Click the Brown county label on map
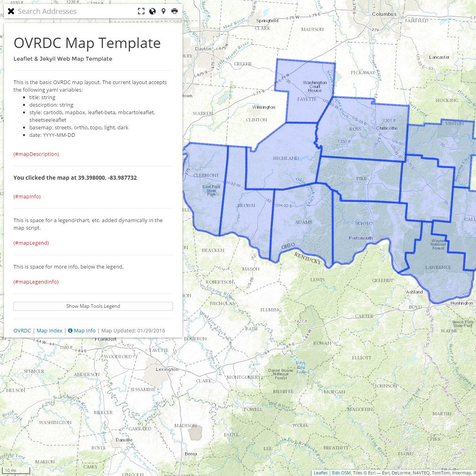Screen dimensions: 476x476 (246, 205)
